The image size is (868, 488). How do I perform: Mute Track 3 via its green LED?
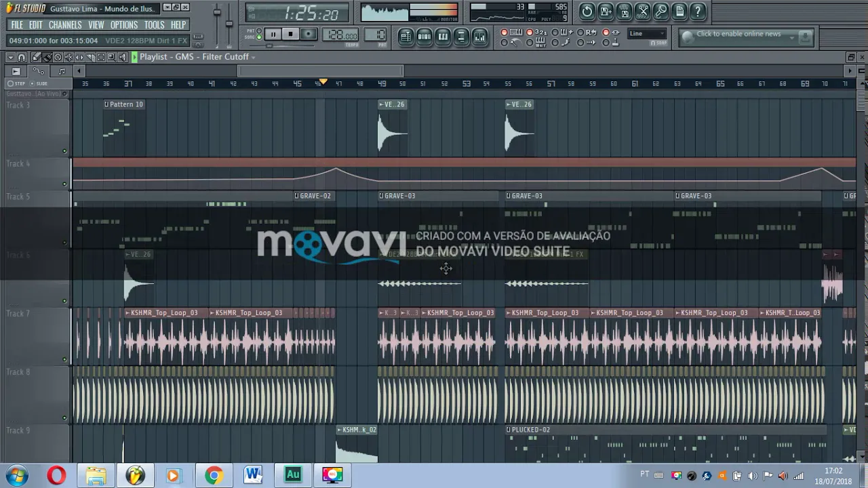click(x=65, y=150)
